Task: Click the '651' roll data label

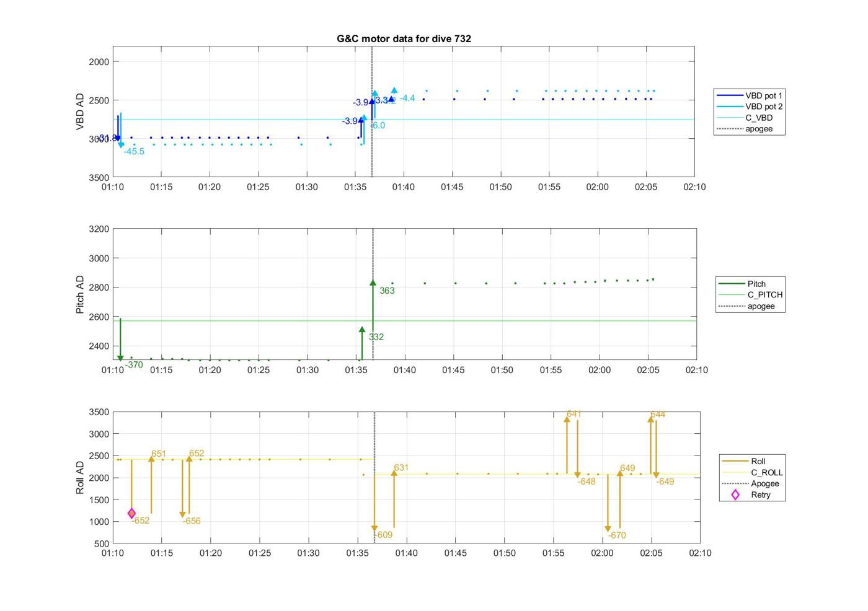Action: click(159, 454)
